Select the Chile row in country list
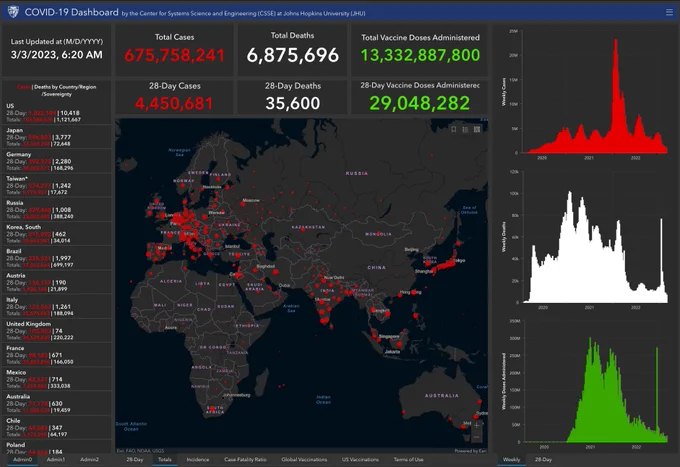The height and width of the screenshot is (467, 680). tap(57, 428)
